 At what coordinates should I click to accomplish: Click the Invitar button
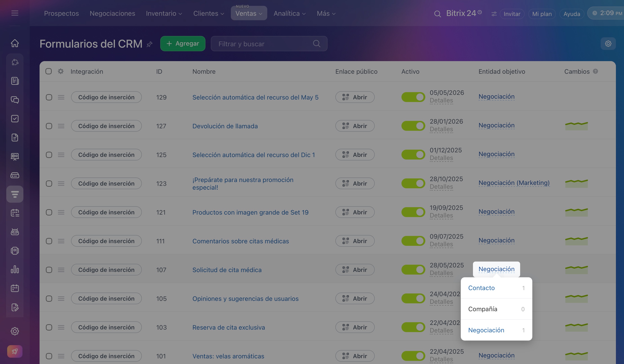pos(512,14)
